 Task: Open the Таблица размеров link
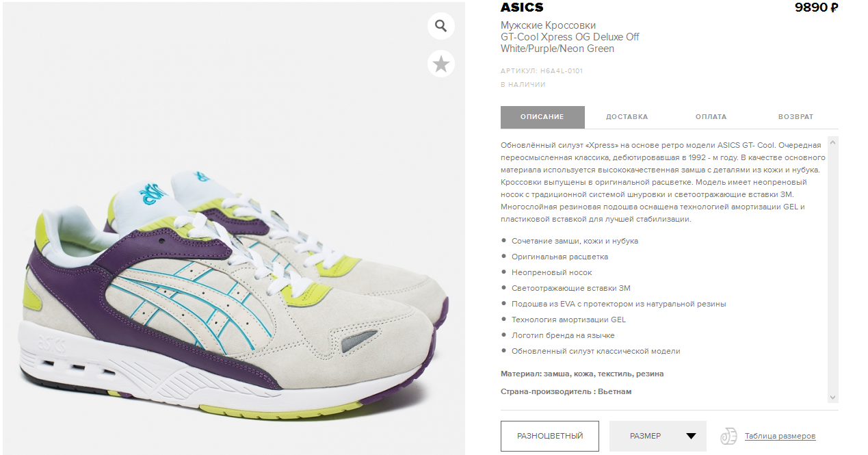pos(780,436)
